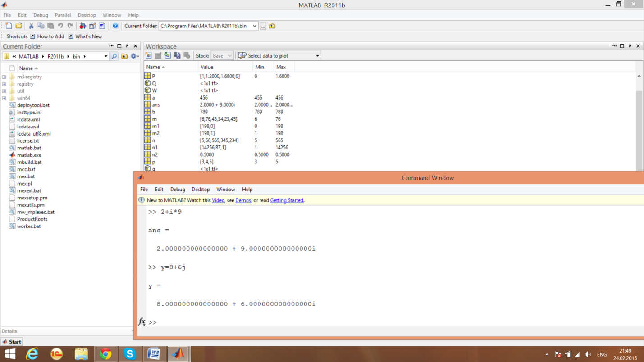Viewport: 644px width, 362px height.
Task: Launch Simulink from the toolbar
Action: (x=82, y=26)
